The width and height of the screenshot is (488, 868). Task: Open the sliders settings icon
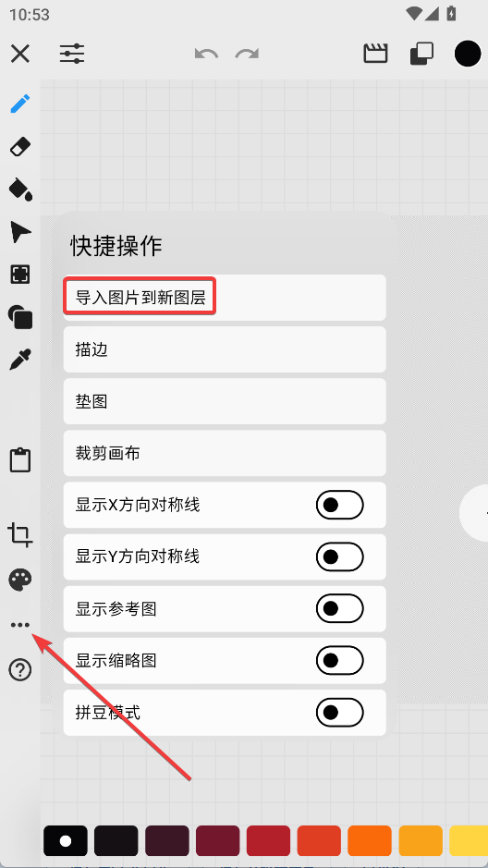point(72,55)
